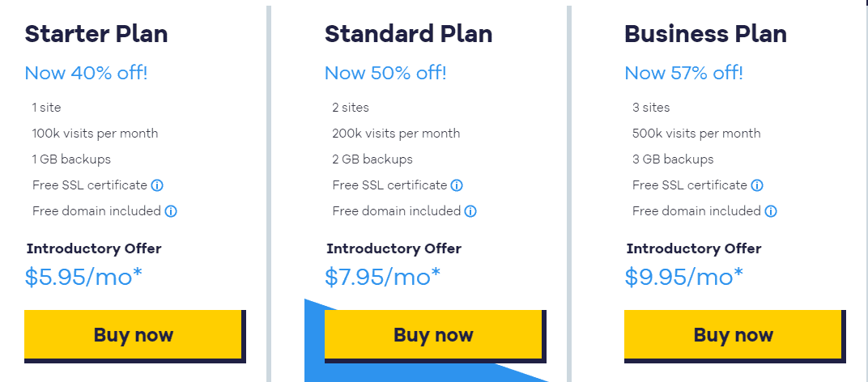The height and width of the screenshot is (382, 868).
Task: Show info tooltip for Business Free domain included
Action: 771,211
